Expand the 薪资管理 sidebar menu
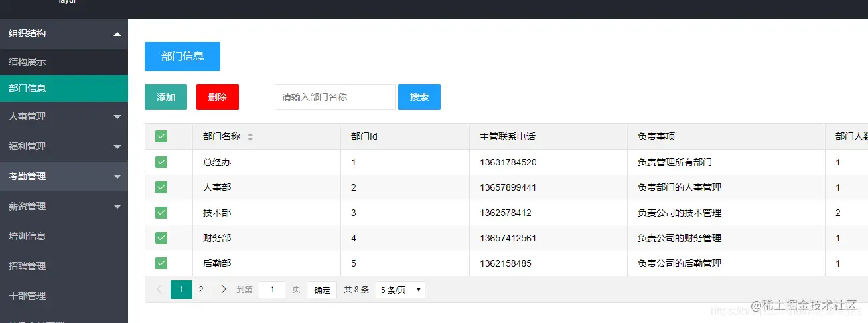Screen dimensions: 868x323 click(x=64, y=207)
